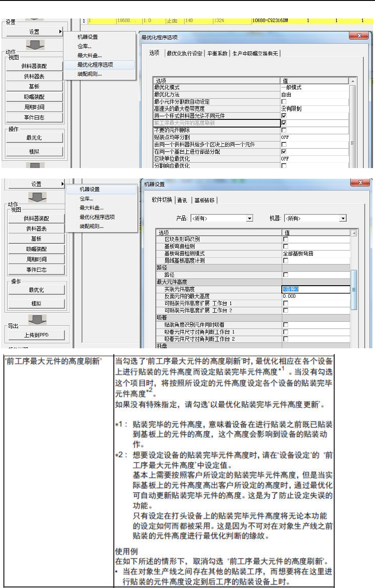Image resolution: width=375 pixels, height=588 pixels.
Task: Open the 最优化执行设定 tab
Action: 184,53
